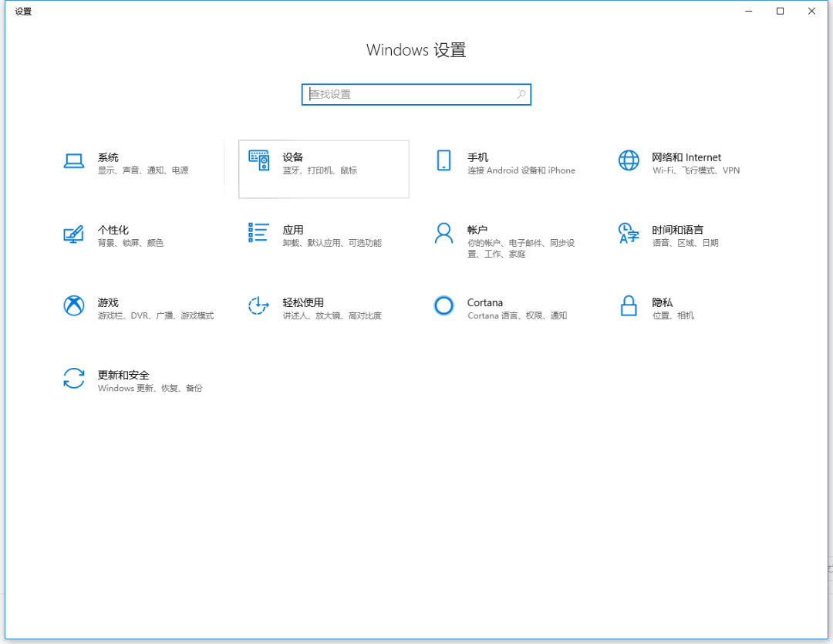Open 更新和安全 settings title
Screen dimensions: 833x644
(123, 375)
